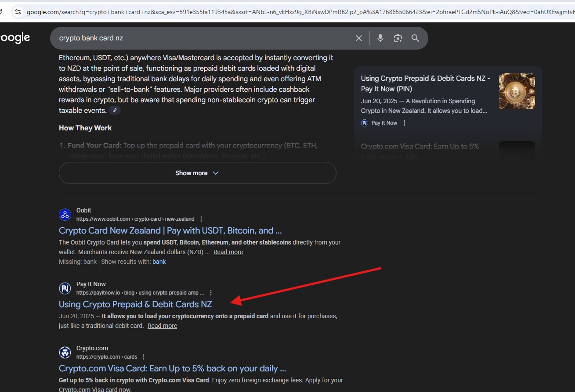
Task: Click the oobit.com crypto-card new-zealand URL text
Action: pos(135,219)
